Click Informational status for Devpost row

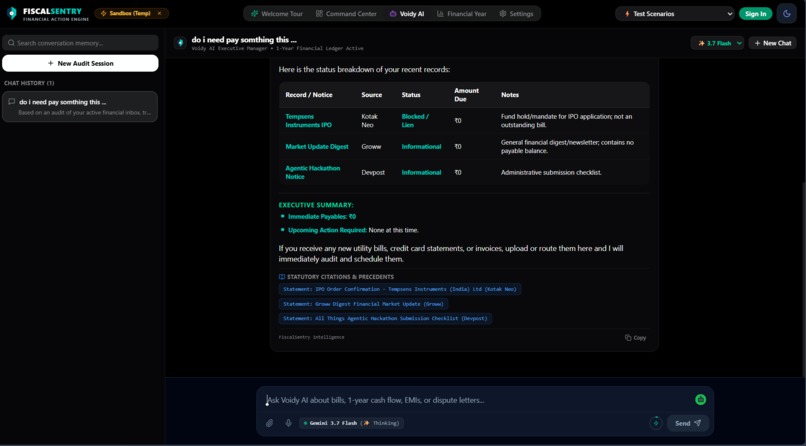421,173
